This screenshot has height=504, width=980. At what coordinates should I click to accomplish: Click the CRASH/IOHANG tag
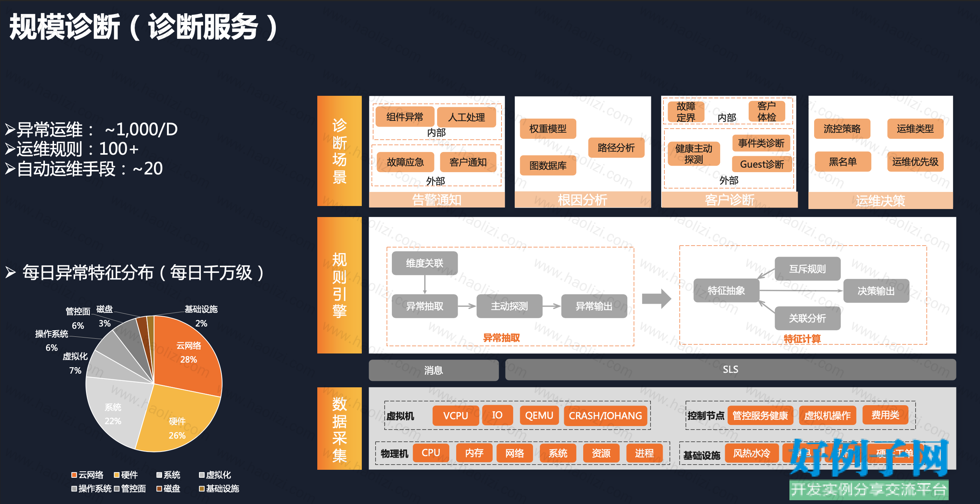point(605,415)
